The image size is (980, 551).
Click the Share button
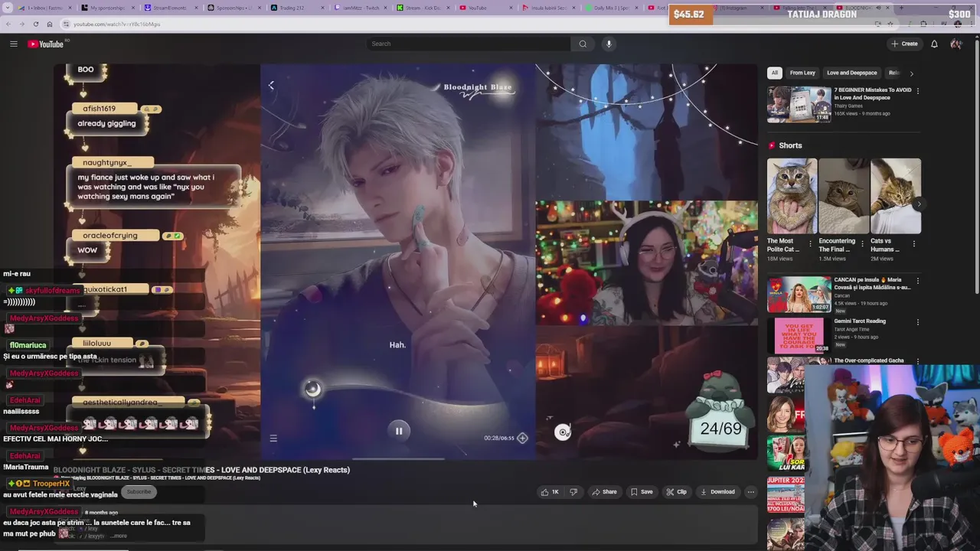tap(604, 492)
